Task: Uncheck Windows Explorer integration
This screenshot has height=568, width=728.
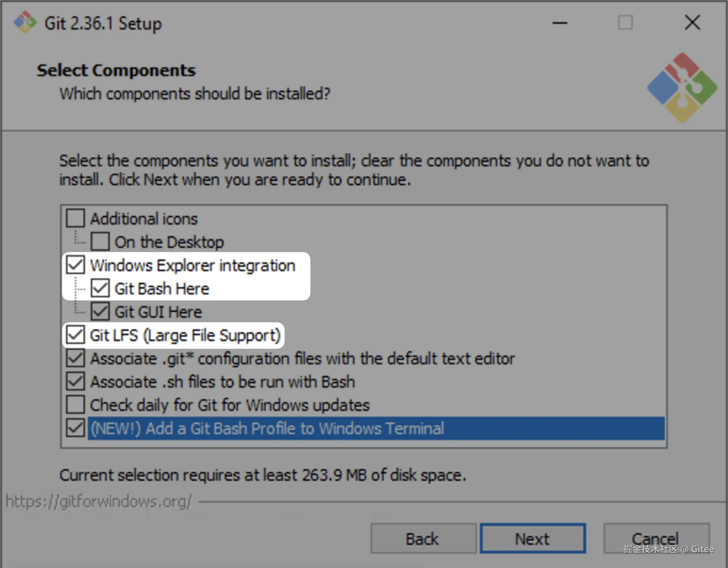Action: pyautogui.click(x=75, y=265)
